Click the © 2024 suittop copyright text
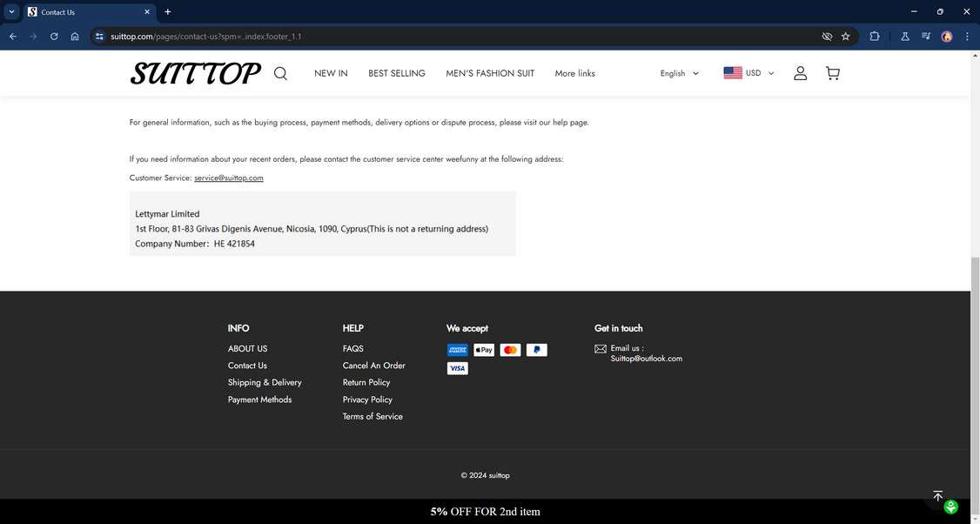This screenshot has height=524, width=980. click(485, 475)
